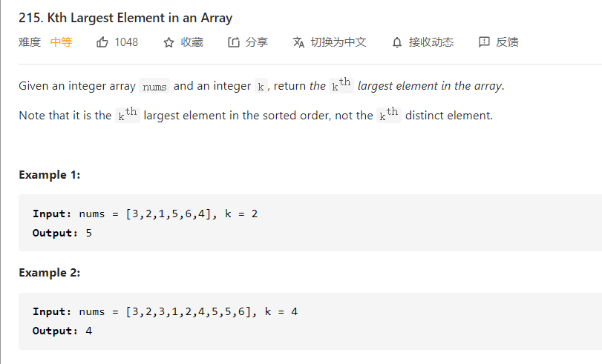Toggle the 收藏 favorite text label
Viewport: 602px width, 364px height.
pyautogui.click(x=192, y=42)
